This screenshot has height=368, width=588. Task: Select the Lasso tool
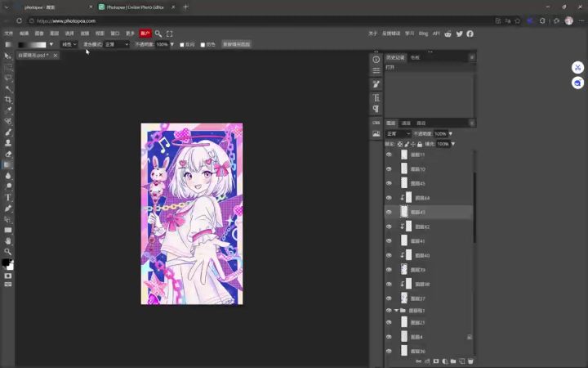(7, 78)
